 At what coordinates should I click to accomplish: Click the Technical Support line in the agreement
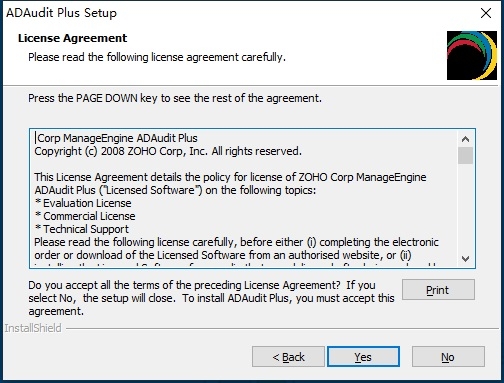click(x=82, y=229)
